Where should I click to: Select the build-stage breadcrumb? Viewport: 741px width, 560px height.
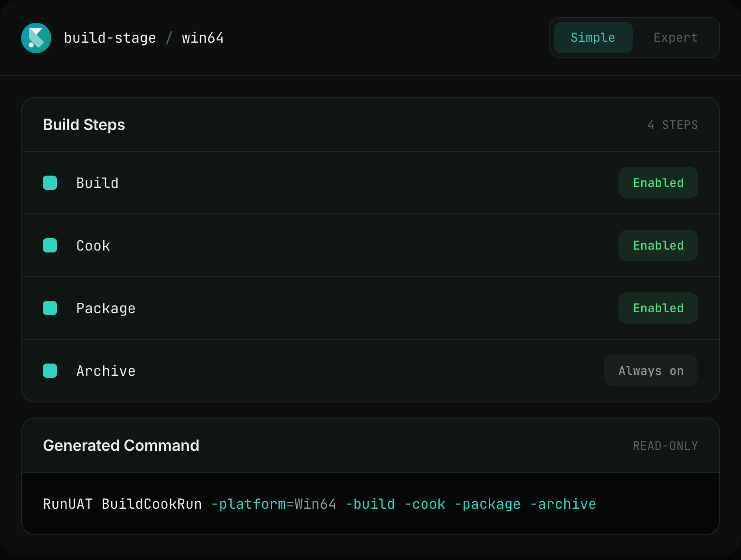[110, 38]
